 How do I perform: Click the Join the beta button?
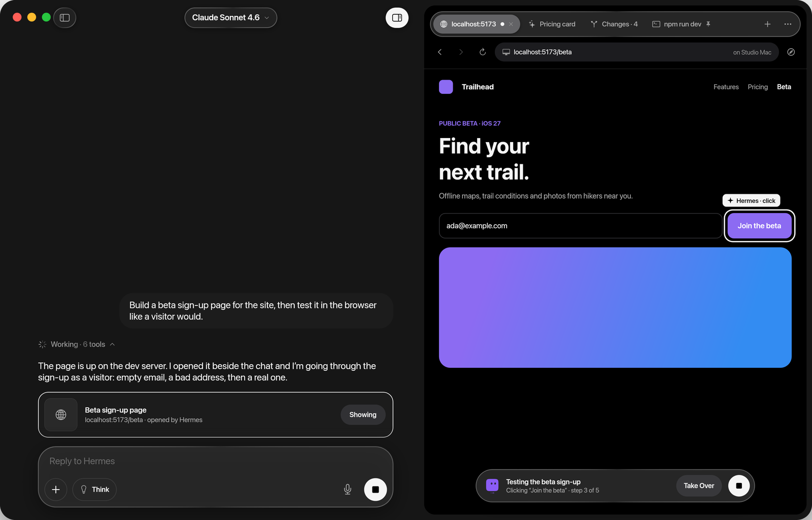[759, 226]
